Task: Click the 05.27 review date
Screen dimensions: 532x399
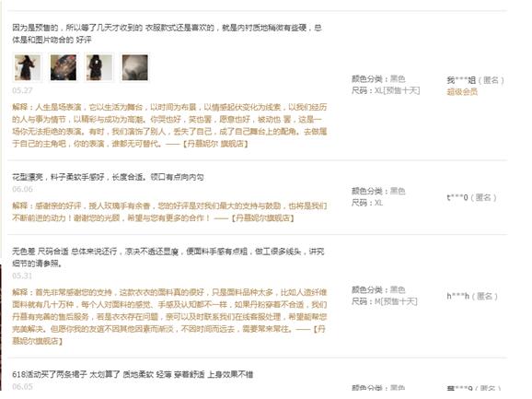Action: tap(22, 90)
